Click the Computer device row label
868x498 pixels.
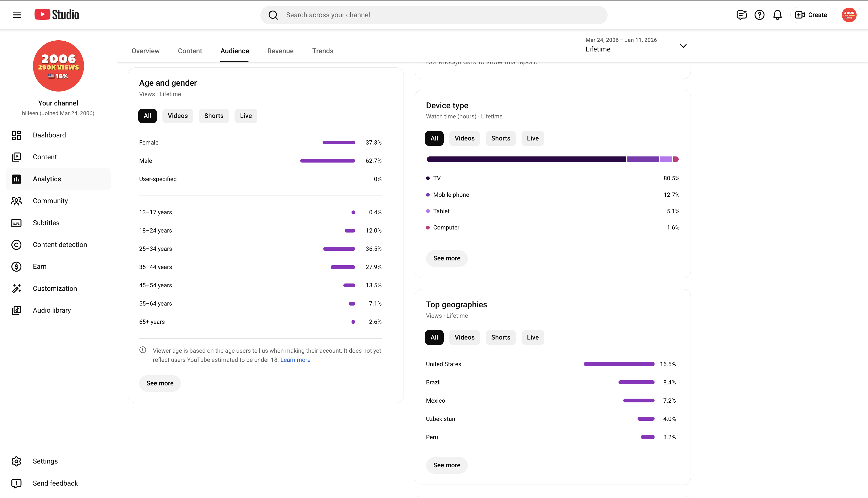(x=446, y=227)
